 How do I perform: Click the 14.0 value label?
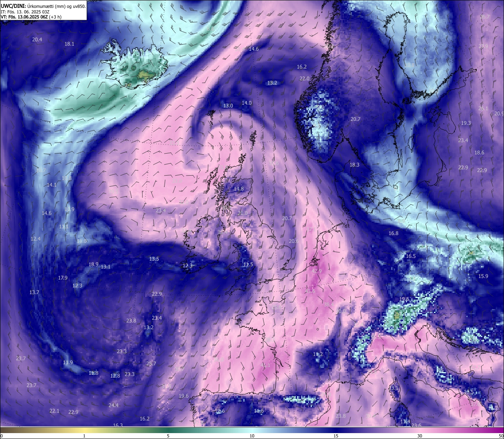[x=246, y=103]
